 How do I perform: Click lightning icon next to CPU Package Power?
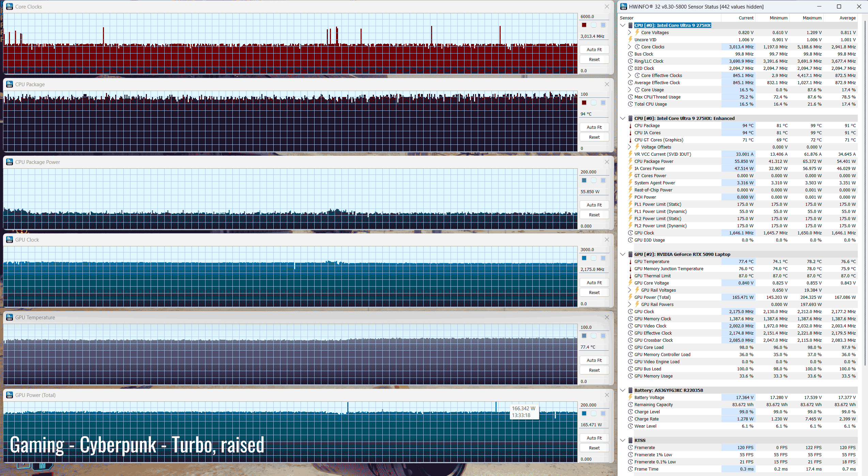point(630,161)
